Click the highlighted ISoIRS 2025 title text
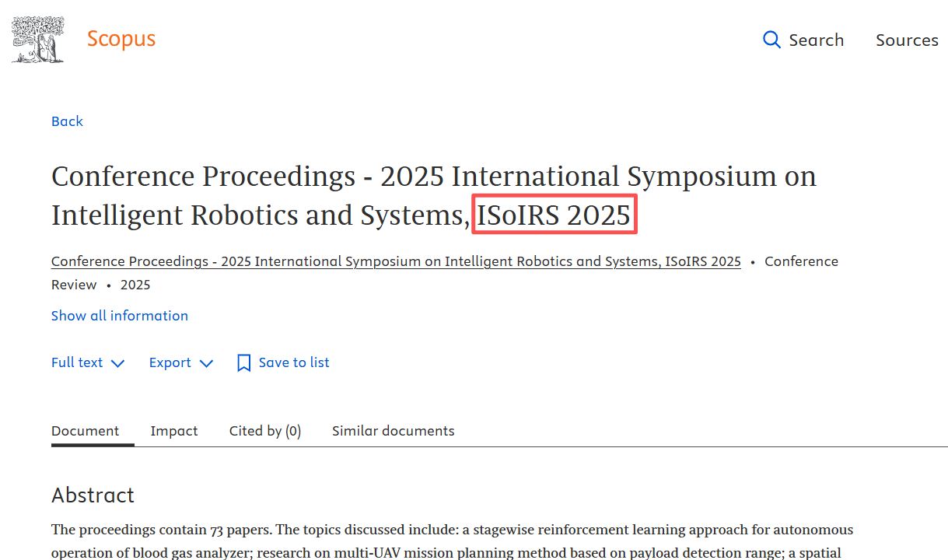Image resolution: width=948 pixels, height=560 pixels. [x=553, y=215]
